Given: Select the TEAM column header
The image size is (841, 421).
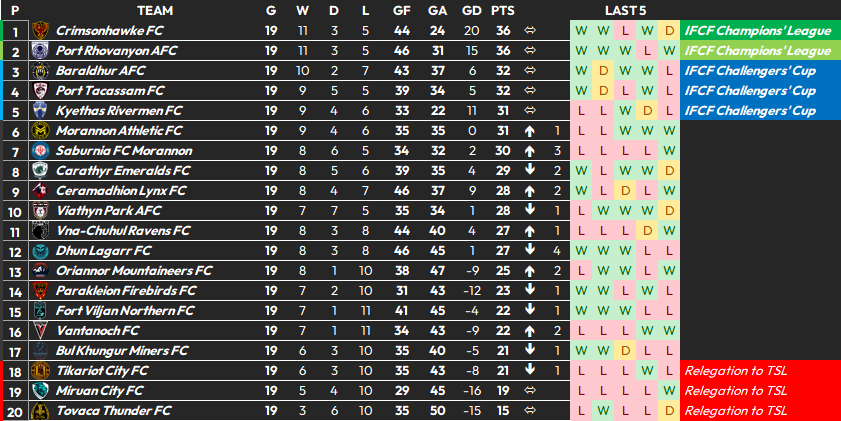Looking at the screenshot, I should [x=155, y=11].
